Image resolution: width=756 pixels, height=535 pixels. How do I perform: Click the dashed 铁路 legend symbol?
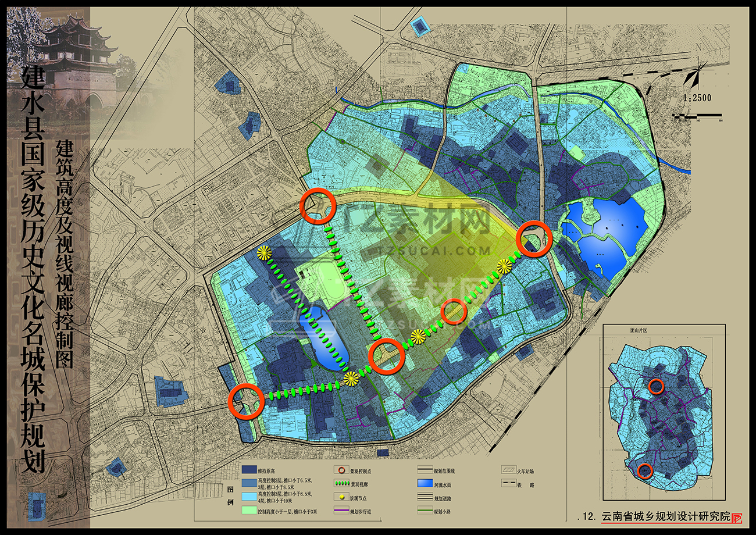(x=509, y=483)
